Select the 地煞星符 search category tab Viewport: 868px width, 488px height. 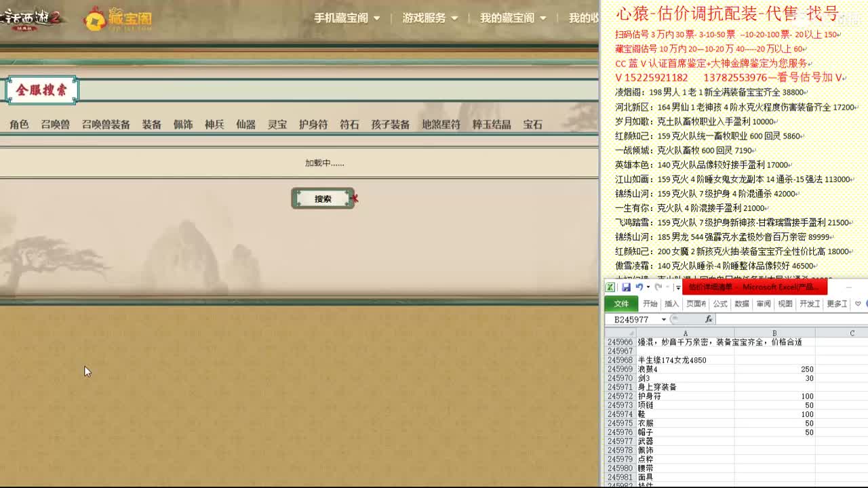tap(441, 125)
